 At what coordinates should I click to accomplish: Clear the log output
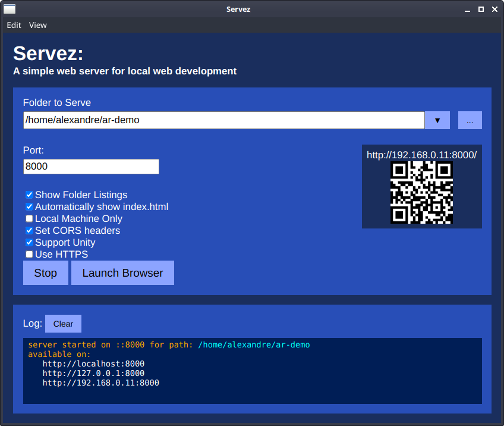tap(63, 324)
